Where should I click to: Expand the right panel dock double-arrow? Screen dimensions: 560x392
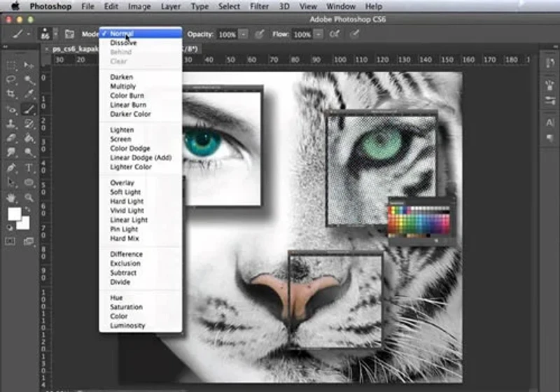tap(555, 47)
